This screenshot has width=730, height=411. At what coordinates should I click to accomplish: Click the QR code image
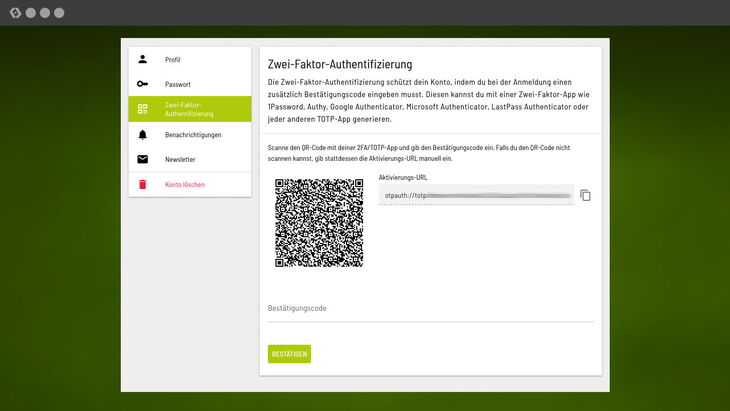click(x=319, y=224)
